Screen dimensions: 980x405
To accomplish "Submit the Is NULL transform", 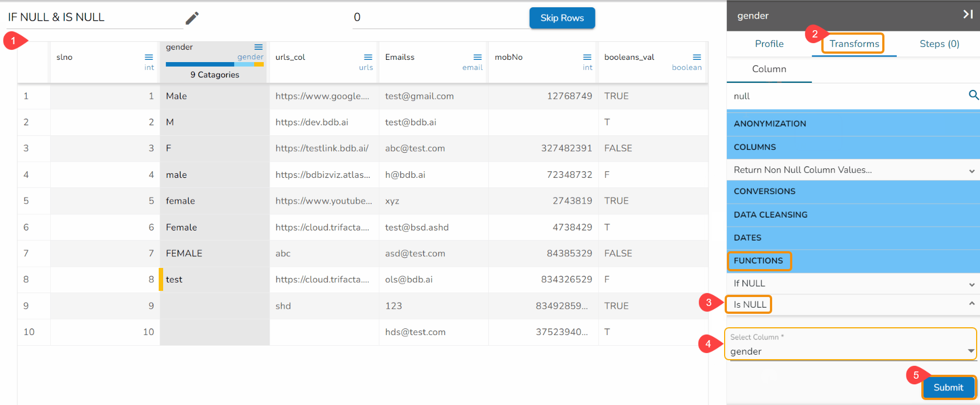I will (x=948, y=387).
